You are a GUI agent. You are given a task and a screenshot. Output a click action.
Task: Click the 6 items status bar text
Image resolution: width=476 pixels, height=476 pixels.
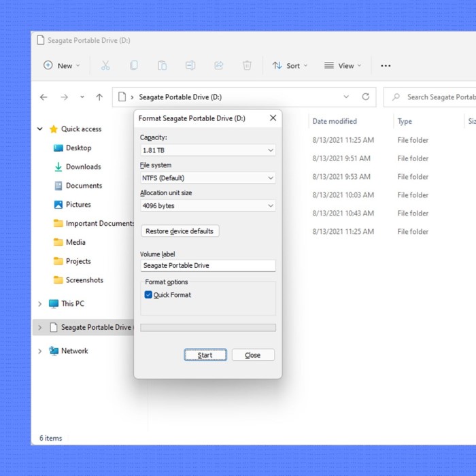click(51, 438)
